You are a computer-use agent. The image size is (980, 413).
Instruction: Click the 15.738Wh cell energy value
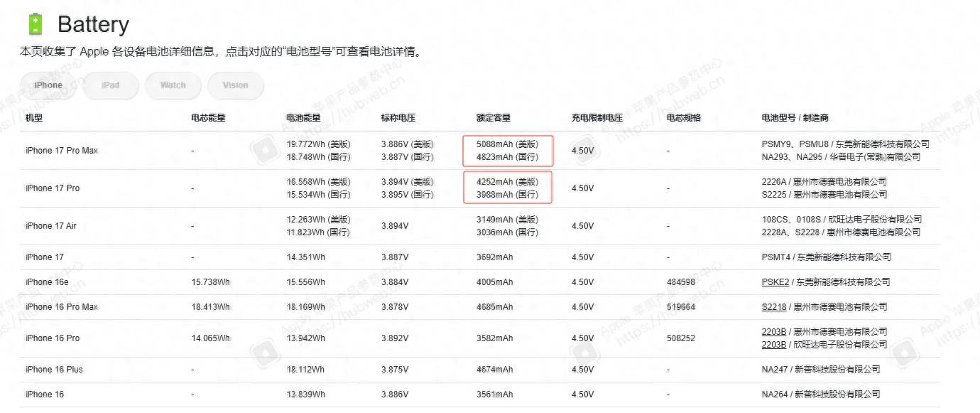211,282
